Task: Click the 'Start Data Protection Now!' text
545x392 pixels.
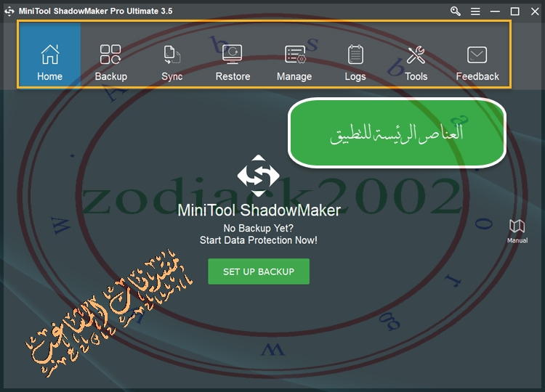Action: pyautogui.click(x=258, y=240)
